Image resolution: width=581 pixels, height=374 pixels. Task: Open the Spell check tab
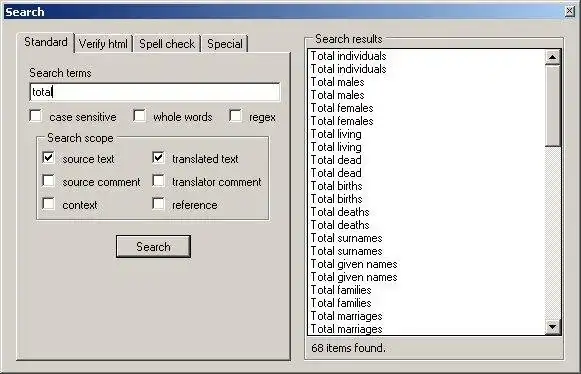[x=167, y=44]
